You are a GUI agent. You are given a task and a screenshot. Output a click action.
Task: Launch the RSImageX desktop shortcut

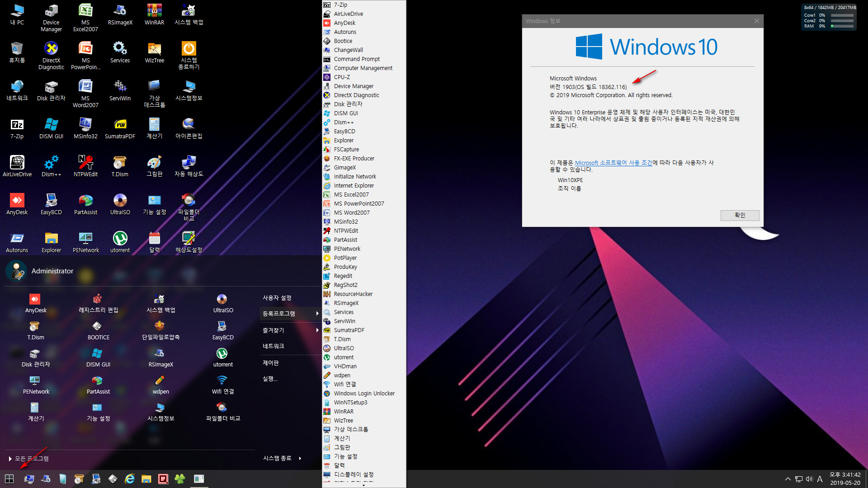pos(120,14)
